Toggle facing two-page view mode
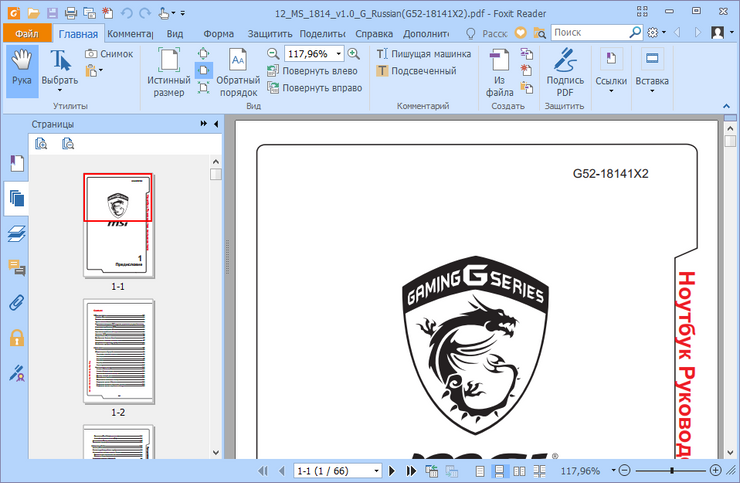This screenshot has width=740, height=483. point(519,470)
